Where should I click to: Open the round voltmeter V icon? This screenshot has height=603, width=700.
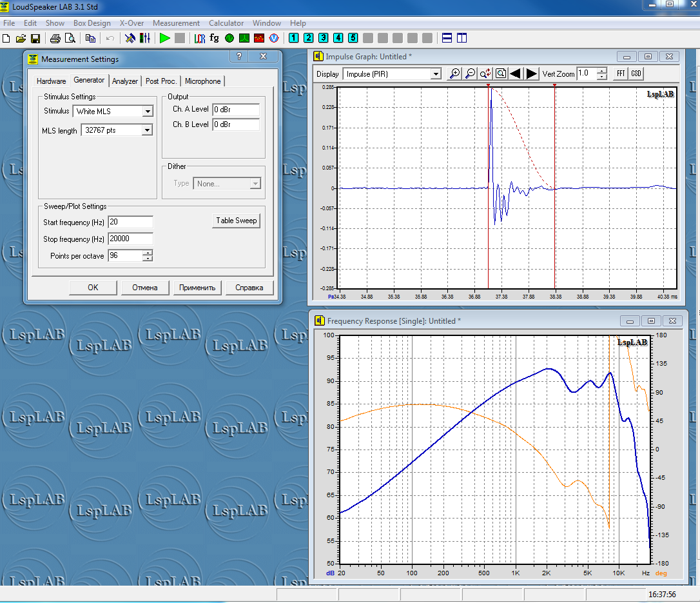[x=274, y=39]
